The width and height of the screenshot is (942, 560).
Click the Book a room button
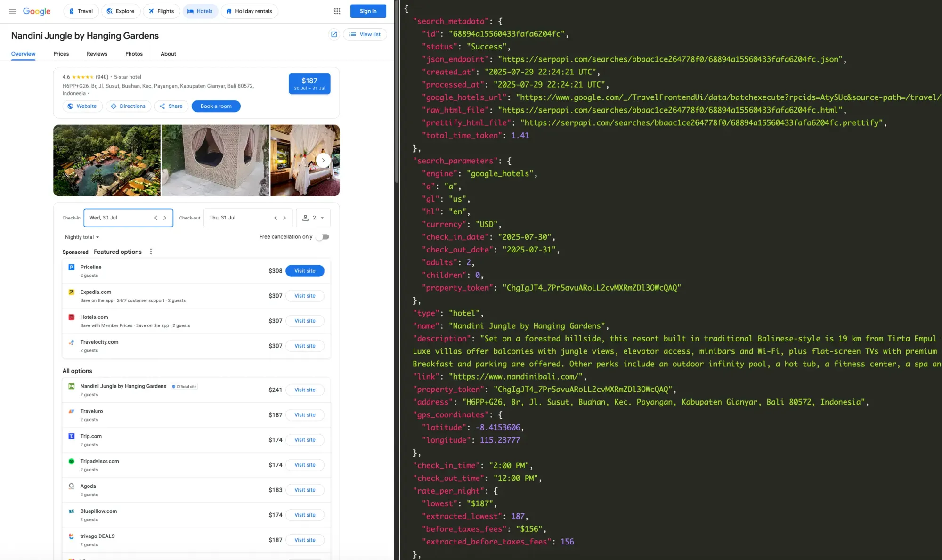click(x=216, y=106)
